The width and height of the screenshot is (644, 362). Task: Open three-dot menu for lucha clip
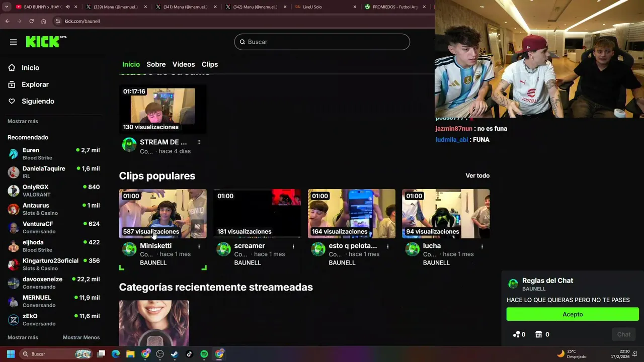pos(482,246)
